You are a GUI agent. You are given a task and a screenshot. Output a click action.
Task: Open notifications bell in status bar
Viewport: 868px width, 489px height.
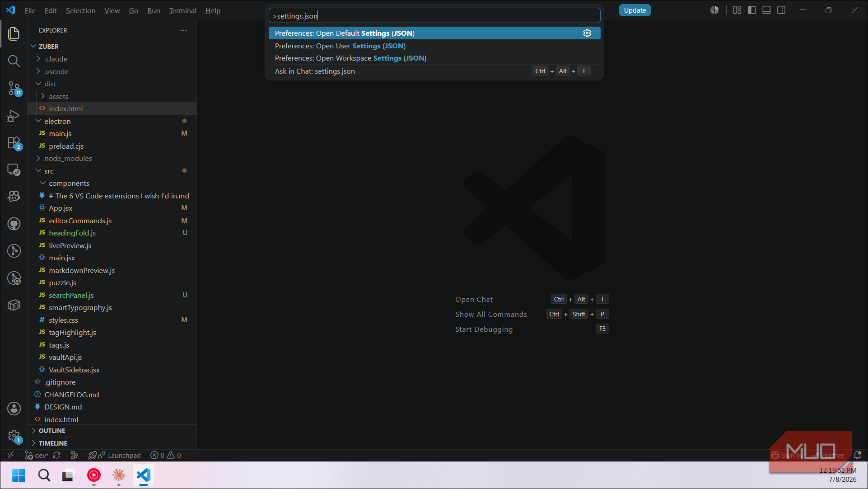coord(858,455)
